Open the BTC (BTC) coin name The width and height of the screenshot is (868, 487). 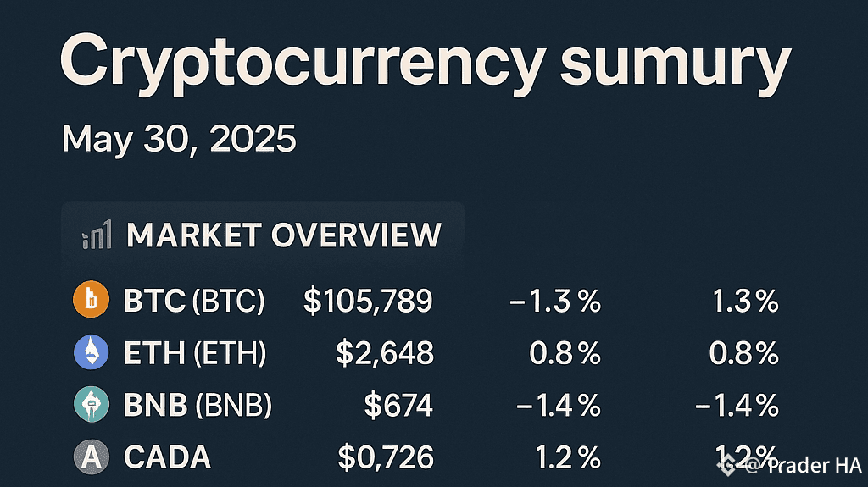[194, 301]
